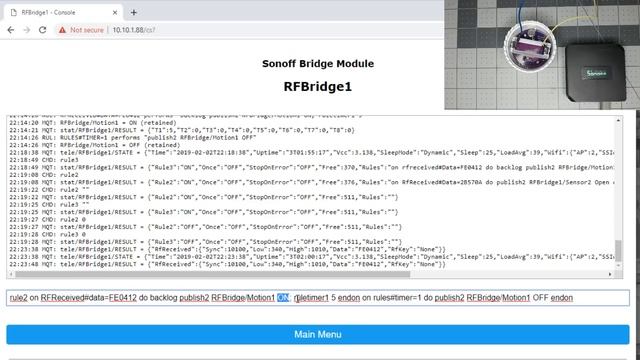Viewport: 640px width, 360px height.
Task: Click the console scroll left arrow
Action: [x=11, y=274]
